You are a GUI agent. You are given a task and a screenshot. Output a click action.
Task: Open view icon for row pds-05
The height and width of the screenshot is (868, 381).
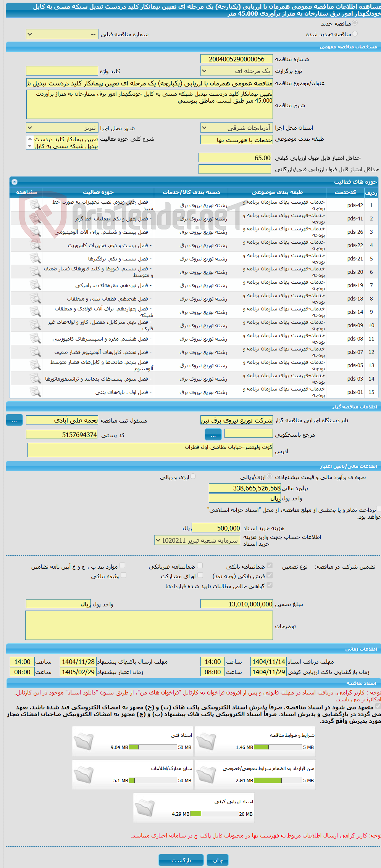[35, 365]
